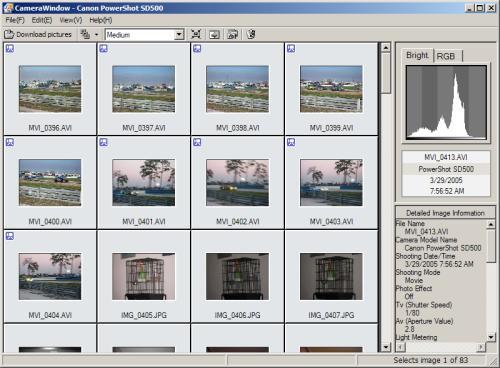
Task: Click the movie icon on MVI_0399.AVI
Action: (x=291, y=49)
